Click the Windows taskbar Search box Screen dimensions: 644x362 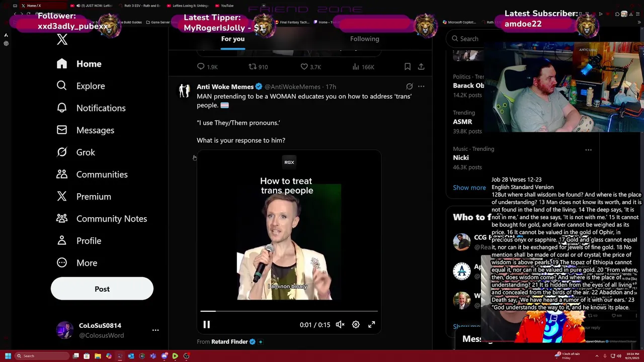[42, 356]
